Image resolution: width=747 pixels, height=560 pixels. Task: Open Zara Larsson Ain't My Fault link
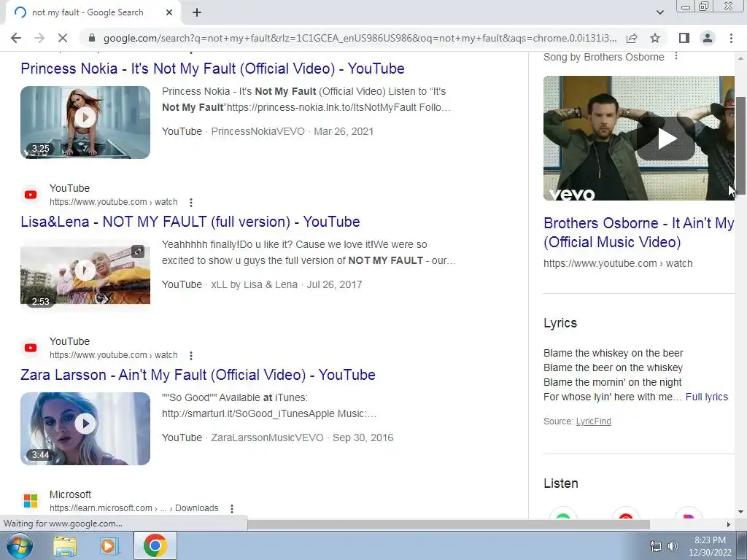point(198,376)
